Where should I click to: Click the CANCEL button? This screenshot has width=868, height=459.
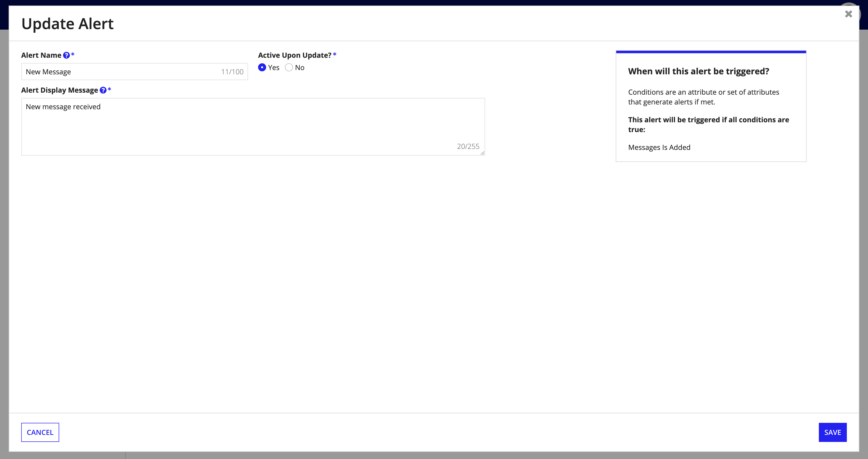[40, 432]
